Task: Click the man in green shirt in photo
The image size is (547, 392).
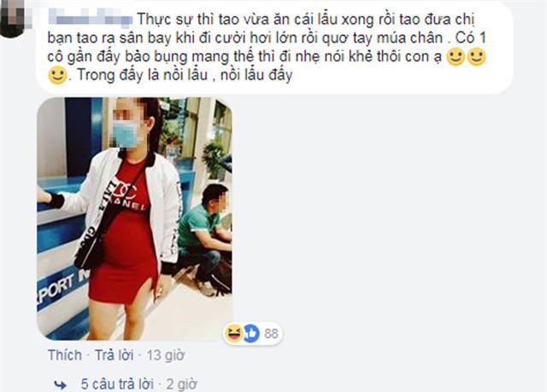Action: [x=204, y=237]
